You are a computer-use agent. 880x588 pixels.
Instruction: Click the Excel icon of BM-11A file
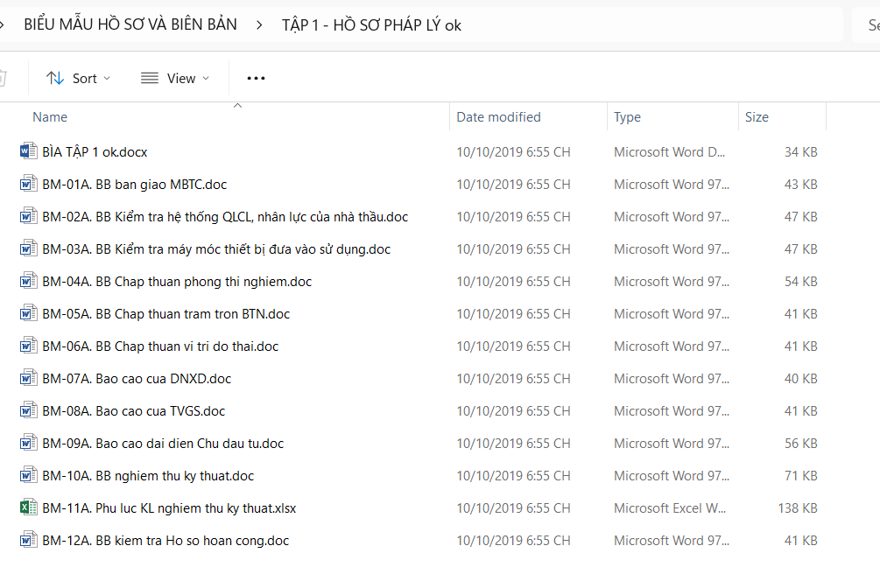point(28,507)
